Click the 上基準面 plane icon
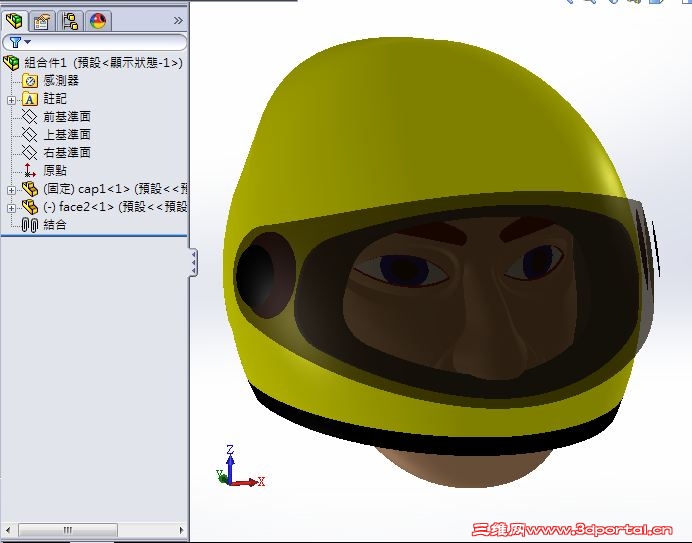 (30, 135)
